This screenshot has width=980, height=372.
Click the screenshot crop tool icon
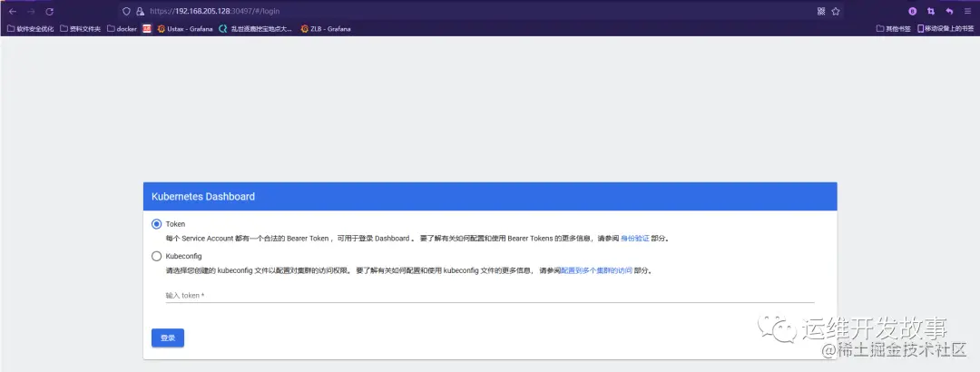(931, 11)
